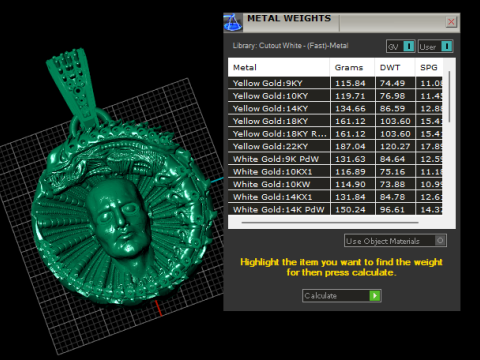Viewport: 480px width, 360px height.
Task: Click the 119.71 grams value
Action: coord(350,96)
